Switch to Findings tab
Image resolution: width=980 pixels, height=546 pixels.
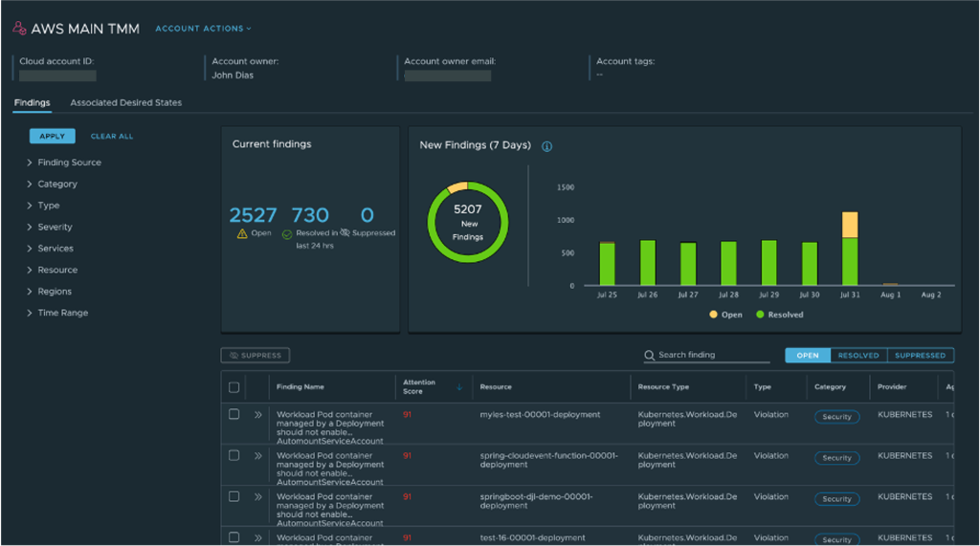(32, 102)
